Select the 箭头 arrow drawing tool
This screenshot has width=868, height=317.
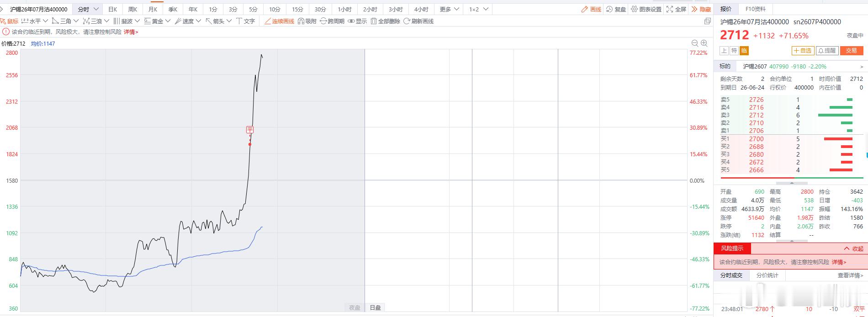click(215, 21)
